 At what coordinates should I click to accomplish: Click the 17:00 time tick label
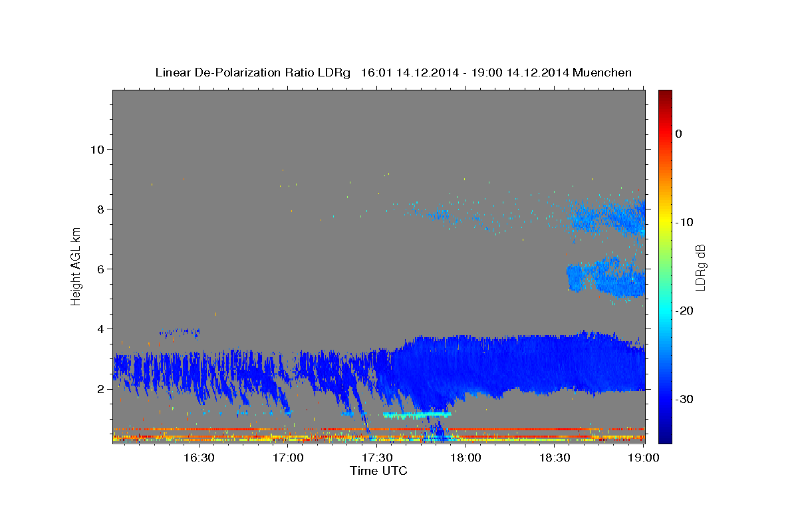289,458
